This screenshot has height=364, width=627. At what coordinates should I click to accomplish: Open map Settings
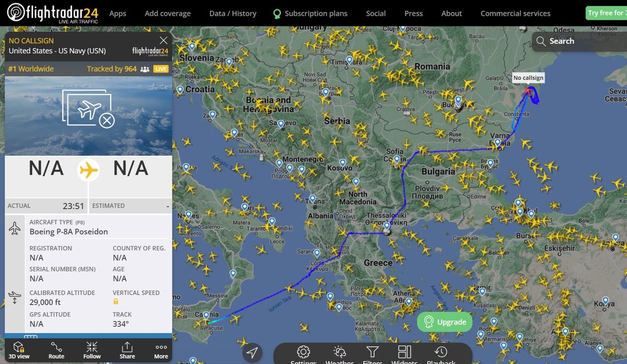(304, 355)
